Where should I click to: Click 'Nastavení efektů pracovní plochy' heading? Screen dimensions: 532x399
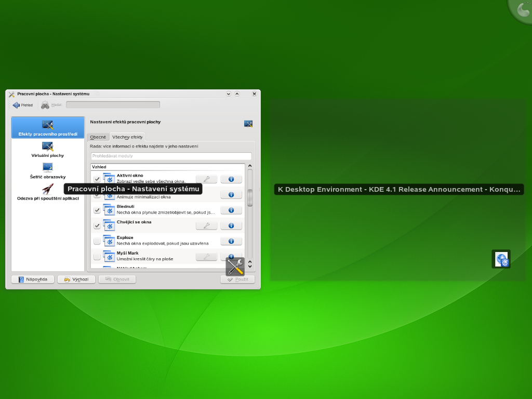(125, 122)
